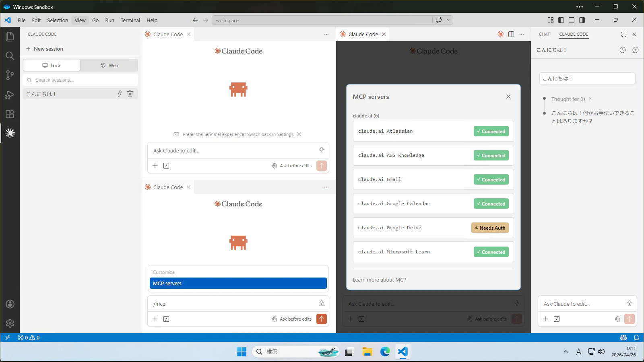Open the File menu

coord(22,20)
